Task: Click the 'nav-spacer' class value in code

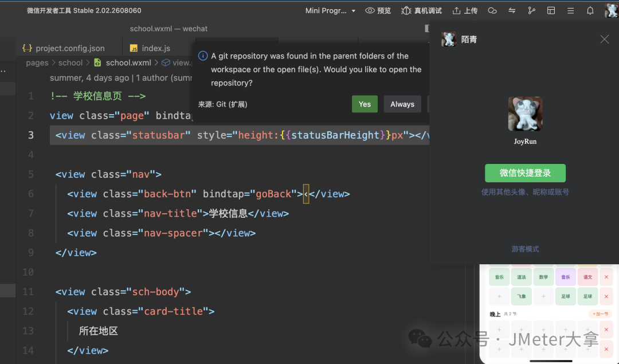Action: [173, 233]
